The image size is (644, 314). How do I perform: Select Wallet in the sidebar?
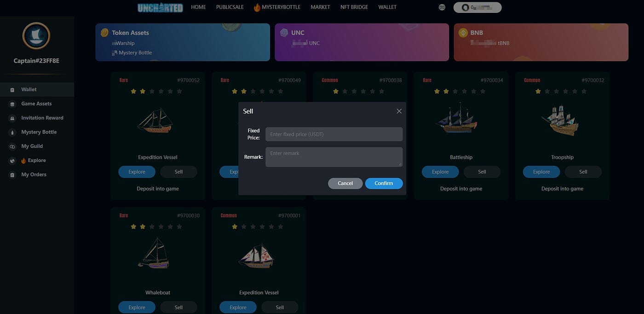click(37, 89)
